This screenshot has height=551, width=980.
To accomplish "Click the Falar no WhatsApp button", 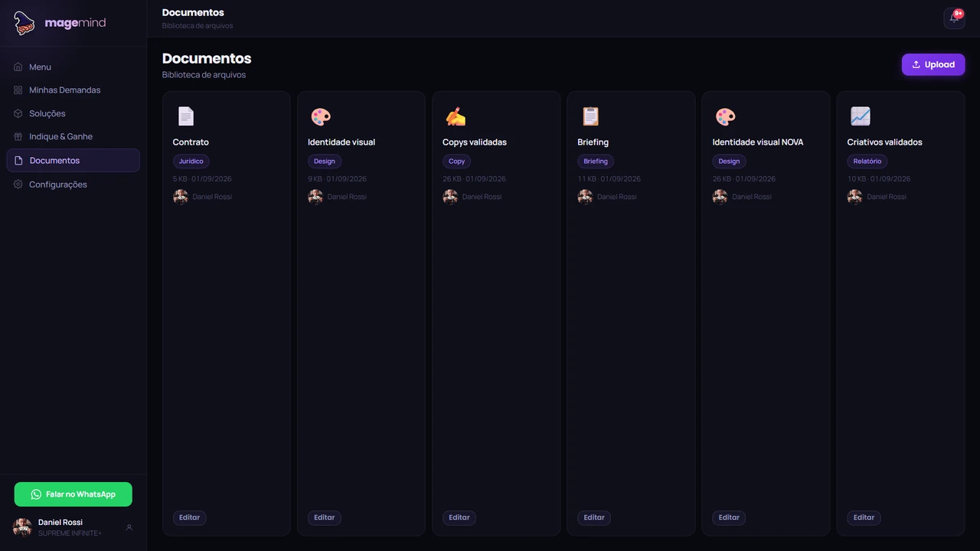I will 73,494.
